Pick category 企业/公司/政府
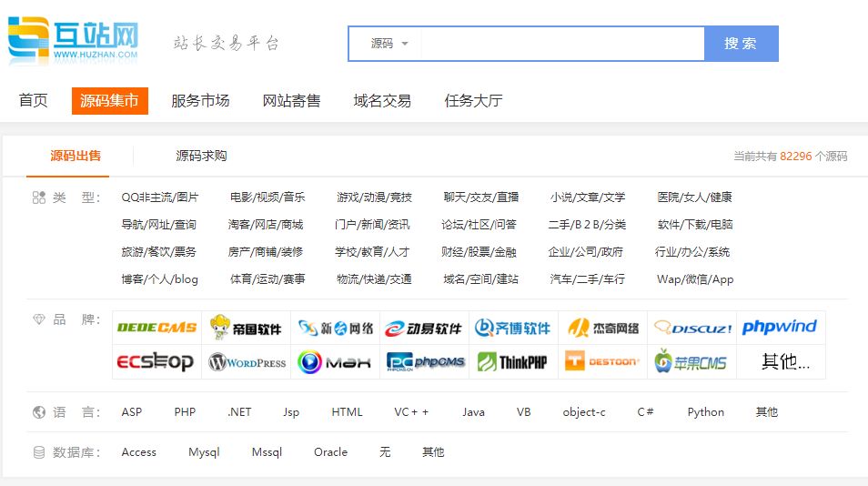Screen dimensions: 868x486 [x=586, y=252]
